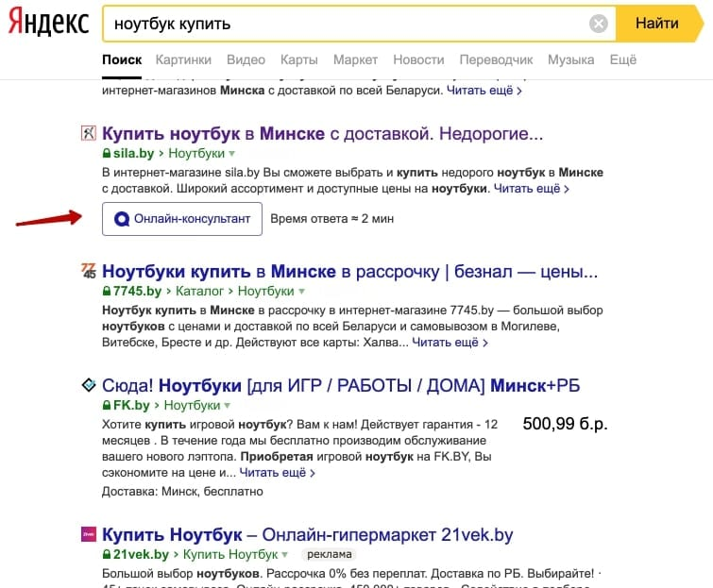Click the FK.by domain link
Image resolution: width=713 pixels, height=588 pixels.
pyautogui.click(x=131, y=405)
